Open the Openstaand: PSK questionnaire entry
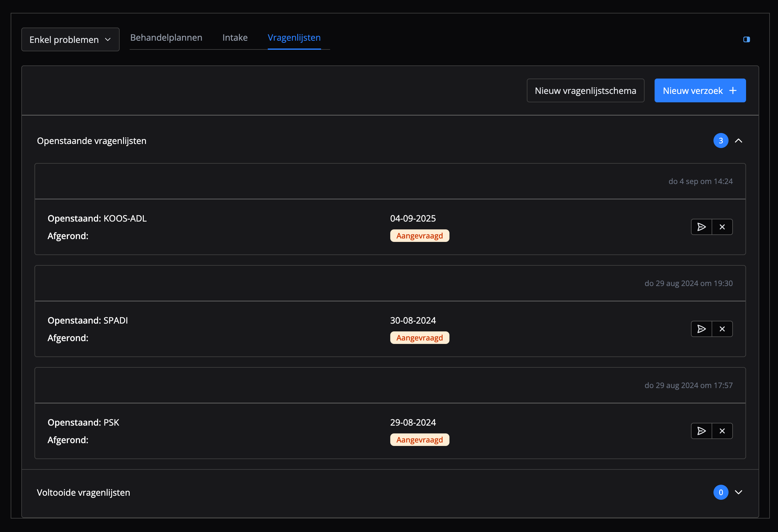 pos(83,422)
